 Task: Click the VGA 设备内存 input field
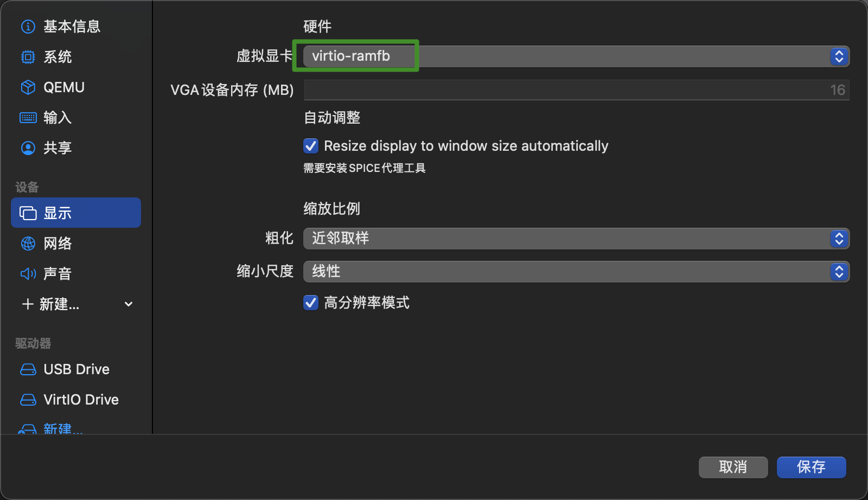click(575, 90)
